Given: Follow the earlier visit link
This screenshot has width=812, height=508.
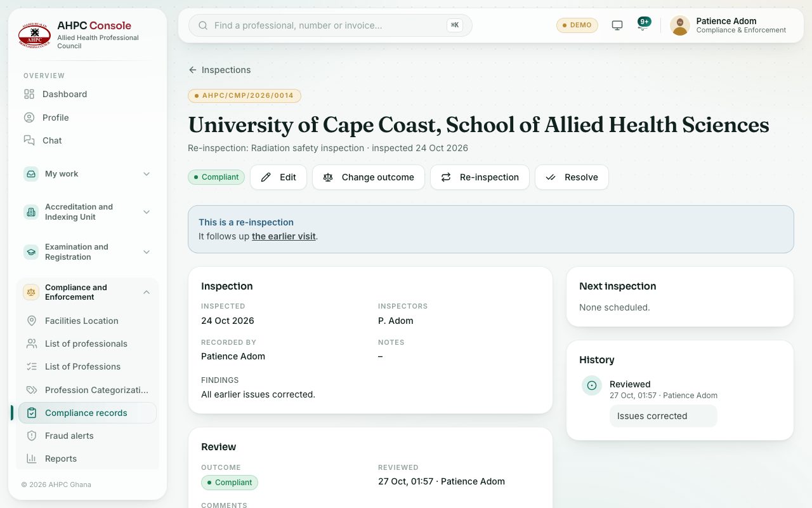Looking at the screenshot, I should [x=284, y=236].
